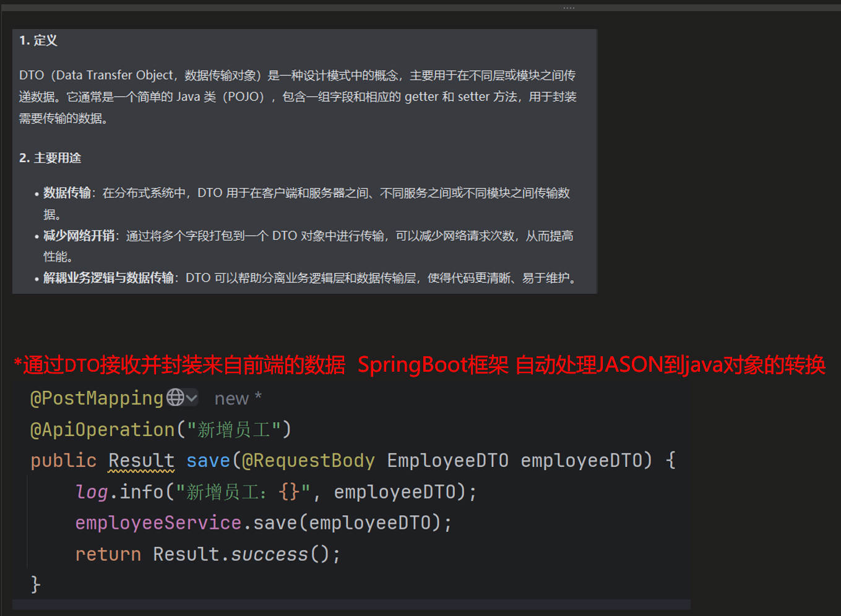Select the @RequestBody annotation

[x=308, y=461]
